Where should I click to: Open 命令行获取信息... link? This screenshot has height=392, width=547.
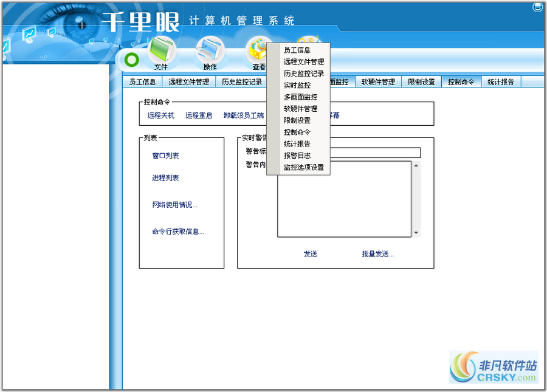(178, 232)
